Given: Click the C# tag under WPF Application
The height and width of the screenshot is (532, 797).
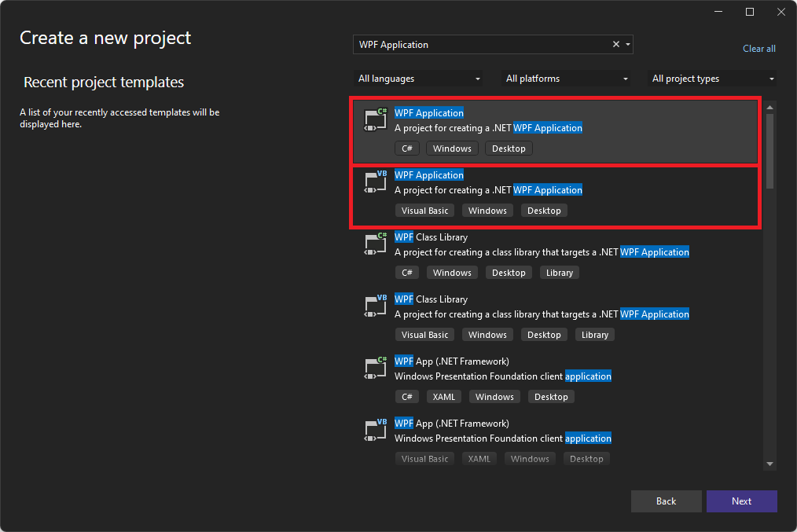Looking at the screenshot, I should [406, 148].
